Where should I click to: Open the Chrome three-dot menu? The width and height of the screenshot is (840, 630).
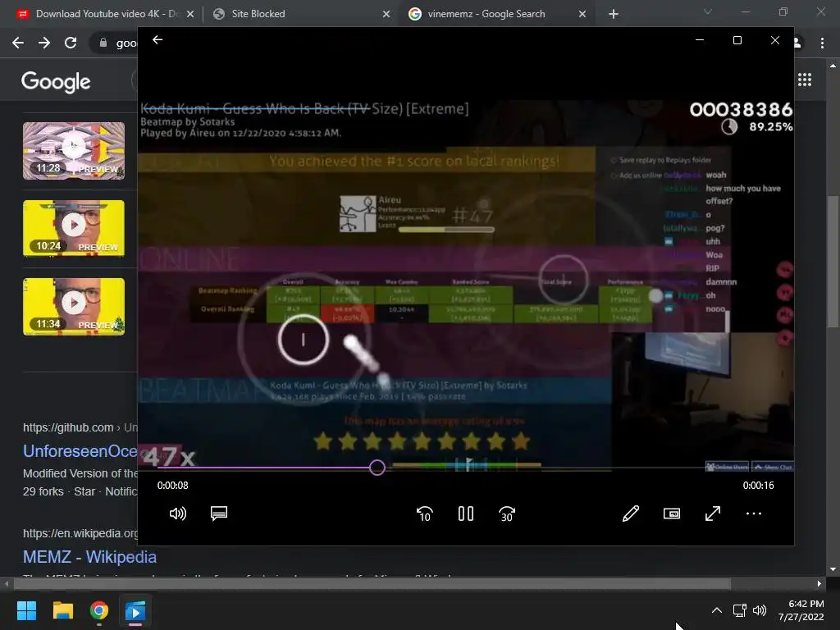point(822,43)
